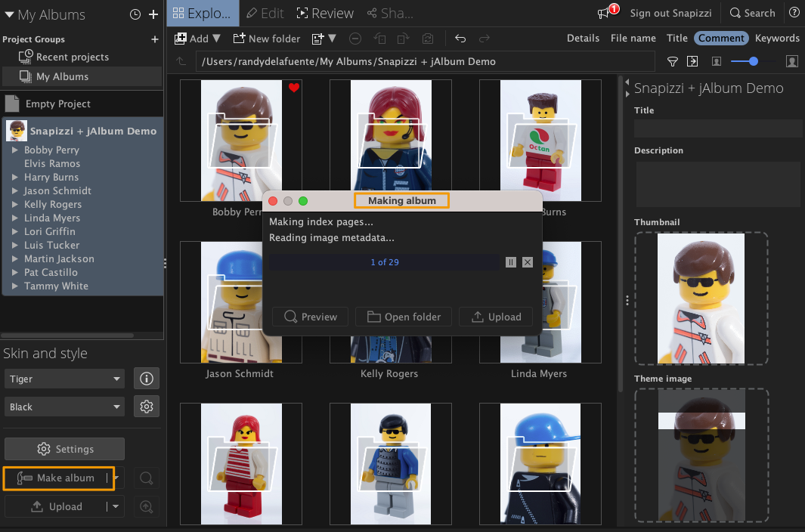Image resolution: width=805 pixels, height=532 pixels.
Task: Click the Settings button
Action: click(x=64, y=449)
